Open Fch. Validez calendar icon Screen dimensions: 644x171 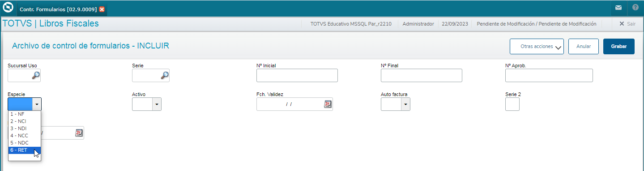(328, 104)
